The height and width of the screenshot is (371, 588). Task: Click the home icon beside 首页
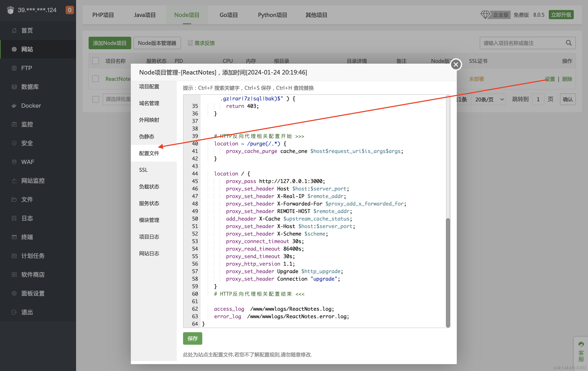[14, 30]
